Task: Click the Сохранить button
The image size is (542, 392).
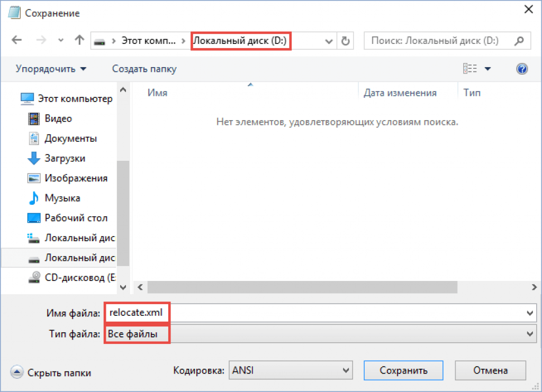Action: tap(403, 370)
